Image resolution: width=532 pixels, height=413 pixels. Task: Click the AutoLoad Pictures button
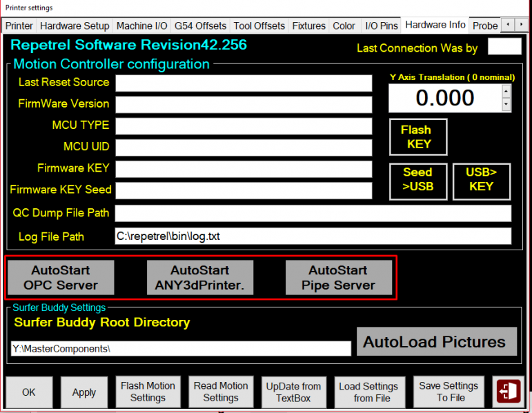coord(436,342)
